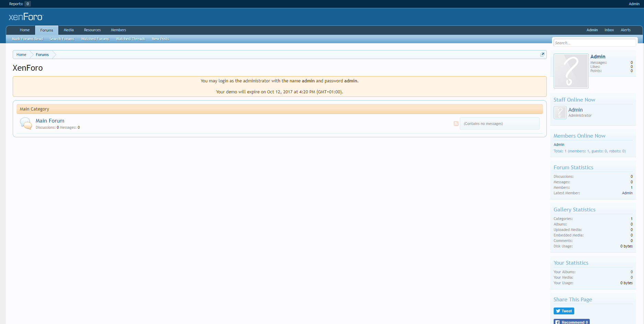Switch to the Media tab
Screen dimensions: 644x324
pyautogui.click(x=69, y=30)
